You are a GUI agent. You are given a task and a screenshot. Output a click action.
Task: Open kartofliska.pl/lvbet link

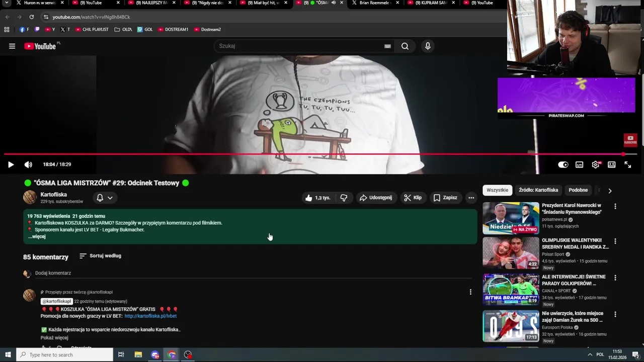pos(150,316)
